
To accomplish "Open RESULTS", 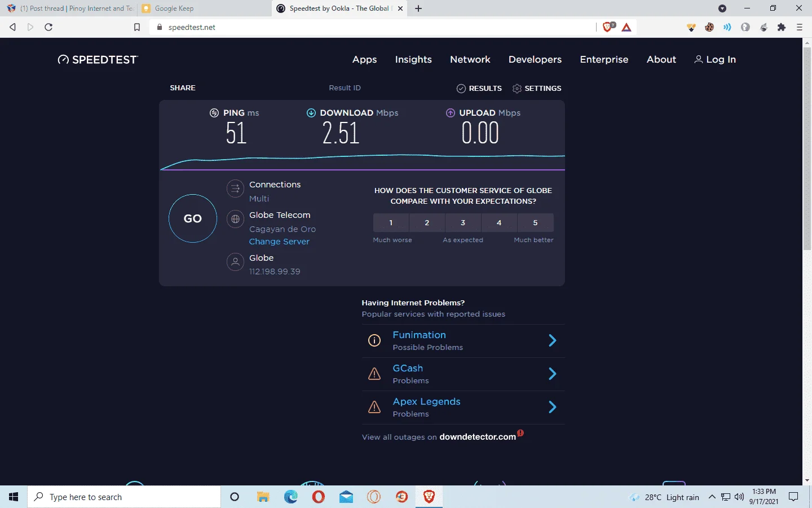I will click(479, 89).
